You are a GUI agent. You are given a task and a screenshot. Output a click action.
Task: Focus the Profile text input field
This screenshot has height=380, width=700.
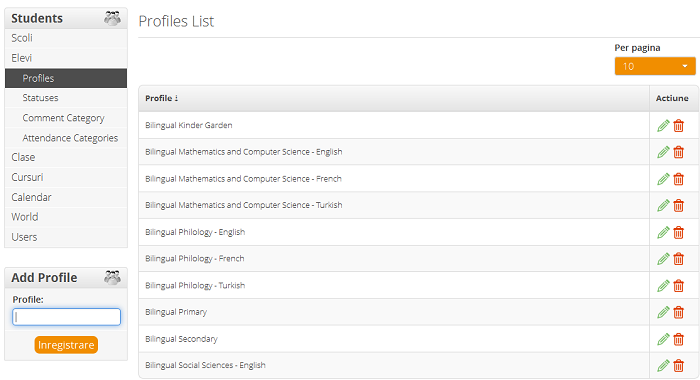(x=67, y=317)
